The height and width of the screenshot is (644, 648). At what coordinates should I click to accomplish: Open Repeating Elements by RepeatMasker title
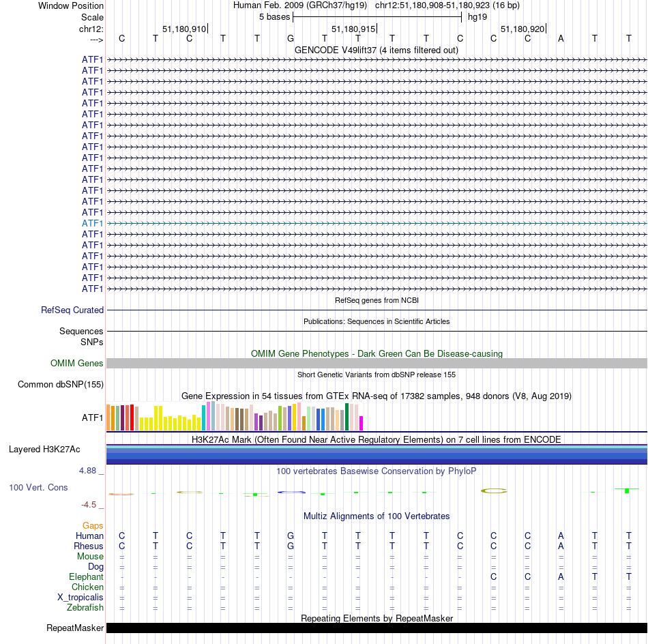[377, 618]
